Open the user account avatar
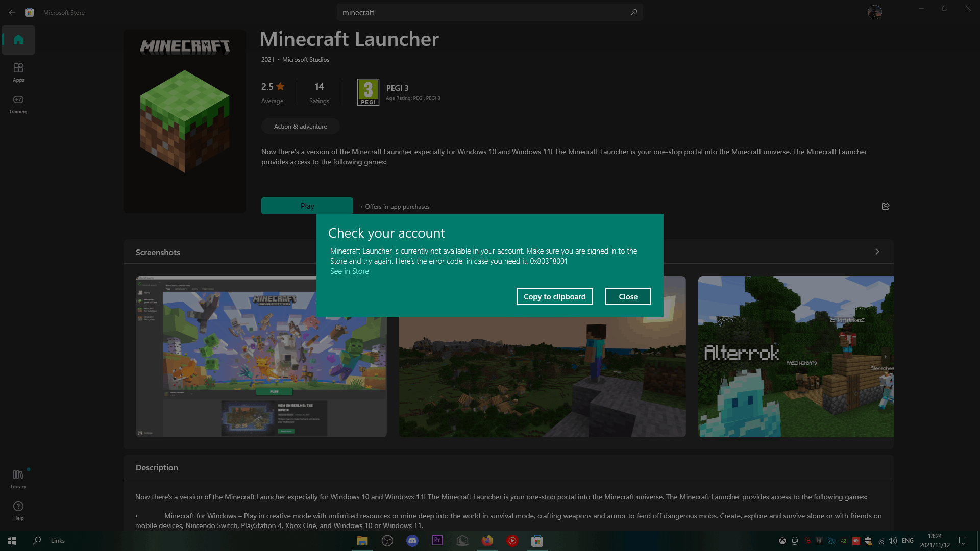 (x=874, y=12)
